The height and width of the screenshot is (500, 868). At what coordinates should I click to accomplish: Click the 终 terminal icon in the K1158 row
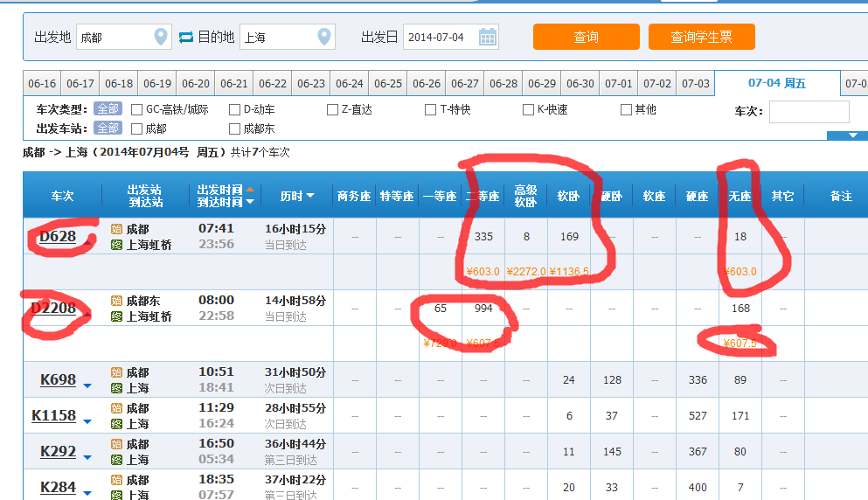(116, 424)
